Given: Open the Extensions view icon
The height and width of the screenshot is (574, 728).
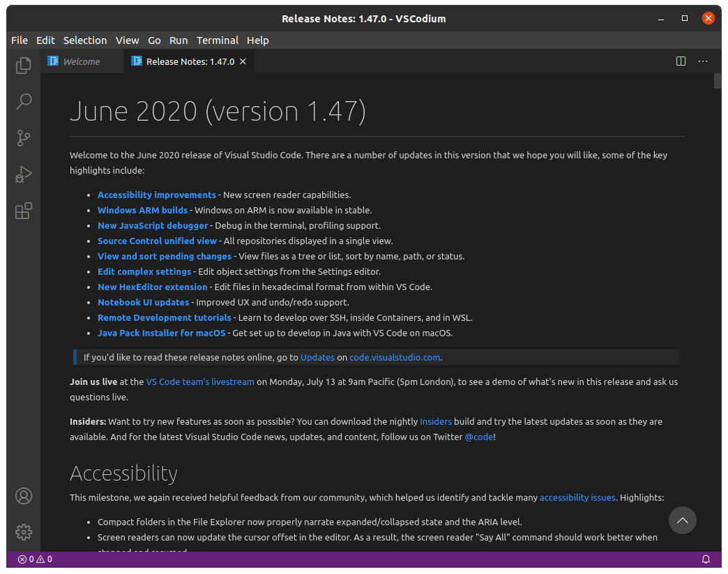Looking at the screenshot, I should point(24,211).
